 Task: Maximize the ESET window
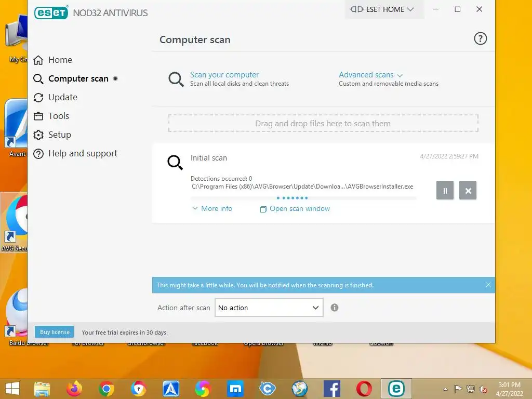tap(457, 9)
